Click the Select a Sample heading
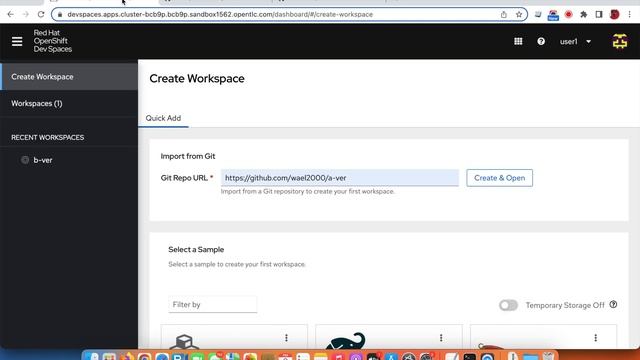This screenshot has width=640, height=360. pos(196,249)
